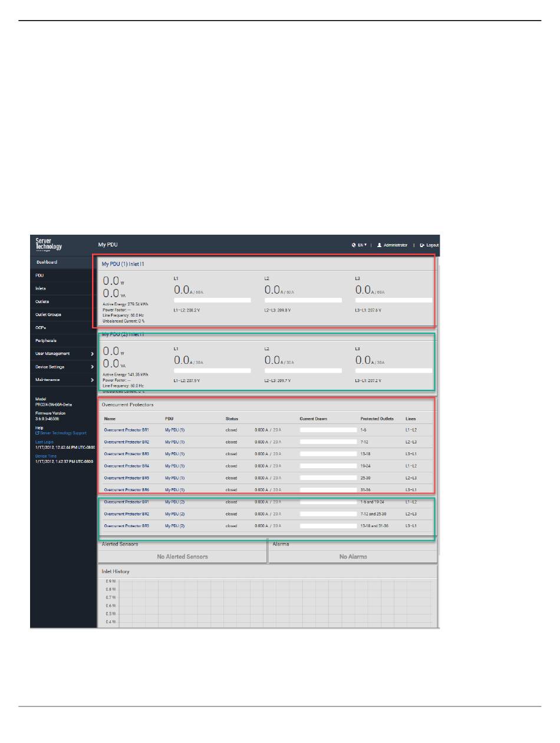The image size is (560, 743).
Task: Click the Lines column header
Action: coord(410,419)
